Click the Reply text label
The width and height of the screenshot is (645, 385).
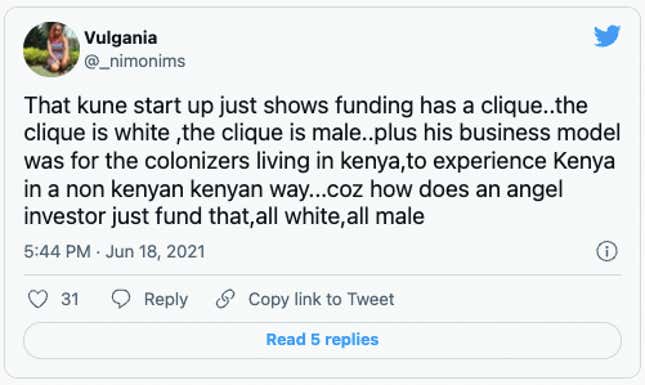166,299
